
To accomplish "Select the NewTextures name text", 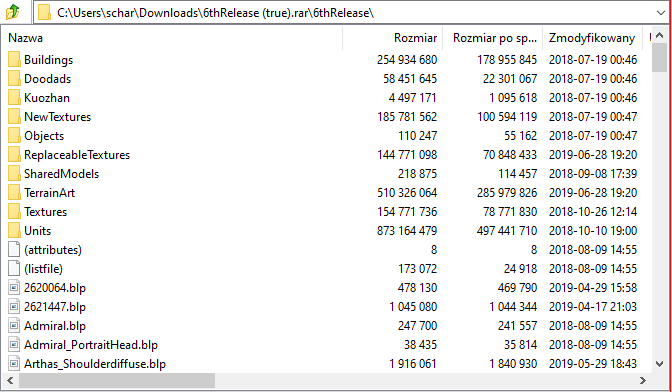I will pos(57,117).
